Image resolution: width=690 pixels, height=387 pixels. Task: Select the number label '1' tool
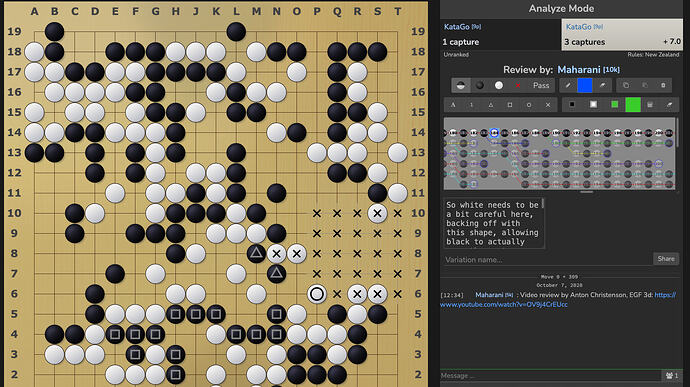pos(471,105)
